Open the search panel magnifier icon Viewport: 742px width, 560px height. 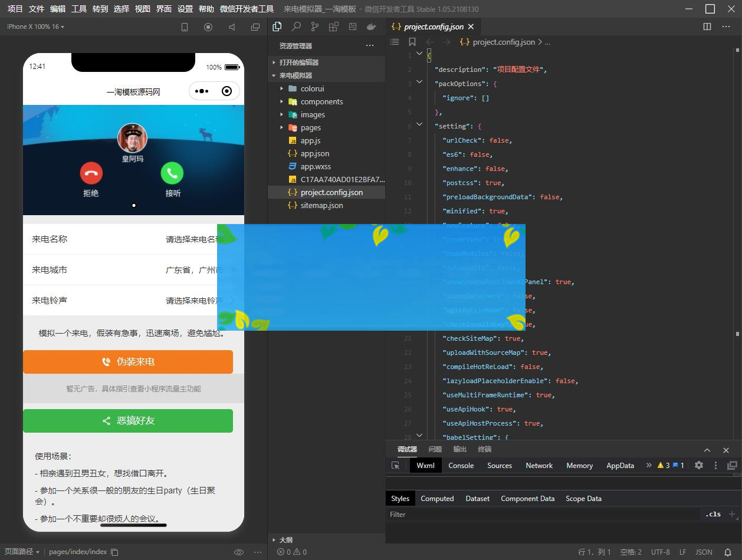pos(296,27)
